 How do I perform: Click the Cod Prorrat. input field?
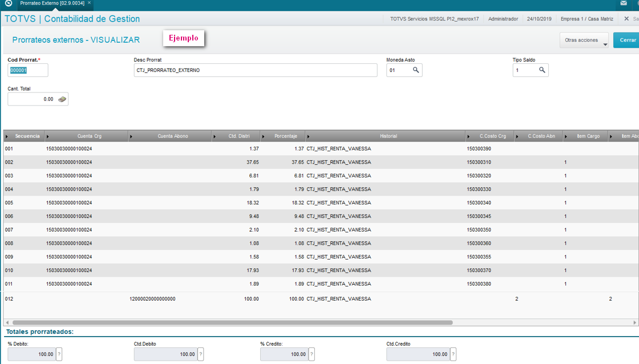28,70
